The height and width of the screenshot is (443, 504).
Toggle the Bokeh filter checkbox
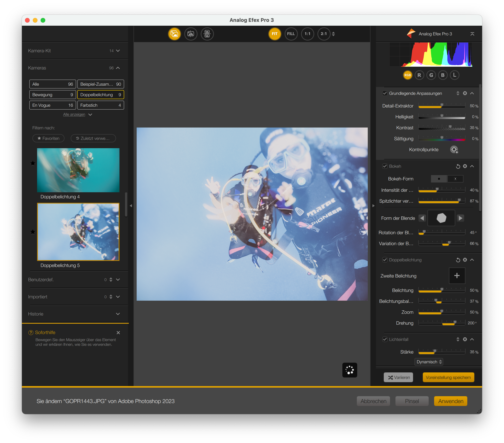(385, 166)
